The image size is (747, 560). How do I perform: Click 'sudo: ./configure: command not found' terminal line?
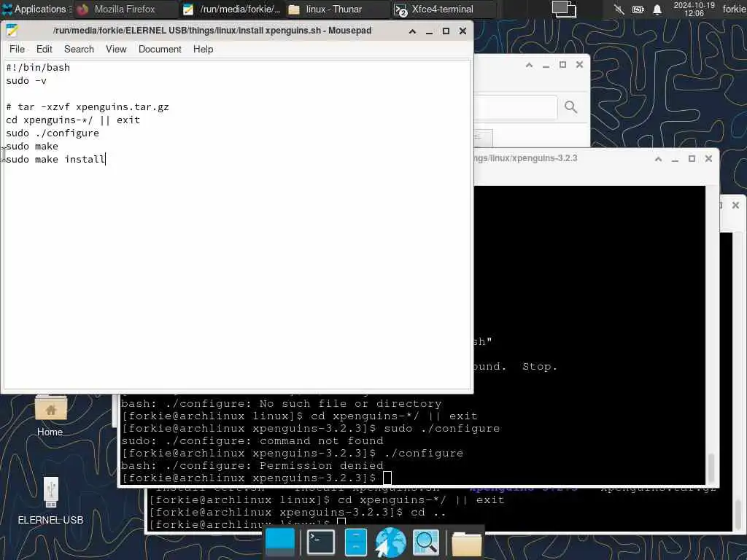click(252, 440)
